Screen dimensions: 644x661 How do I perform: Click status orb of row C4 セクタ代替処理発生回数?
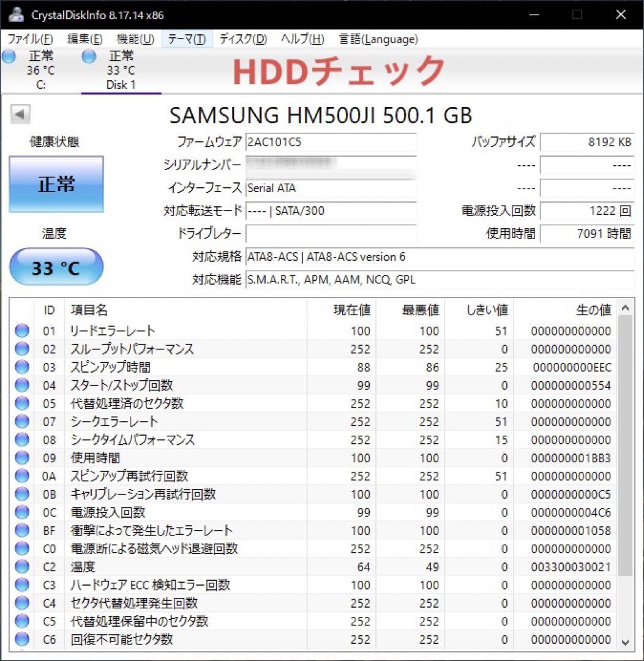pos(22,603)
